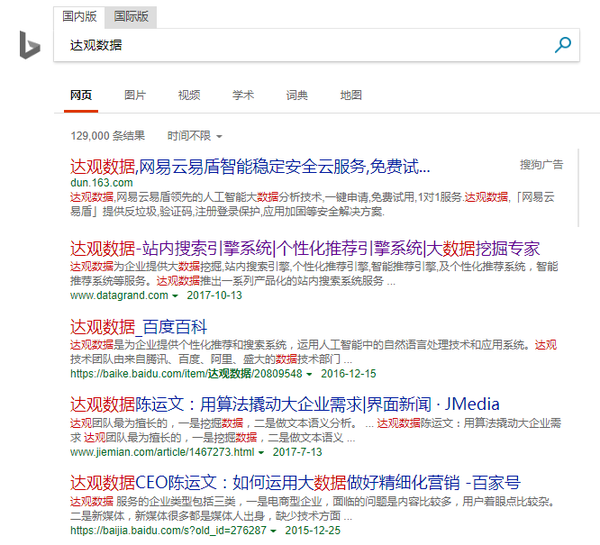
Task: Click the datagrand.com result description snippet
Action: click(314, 274)
